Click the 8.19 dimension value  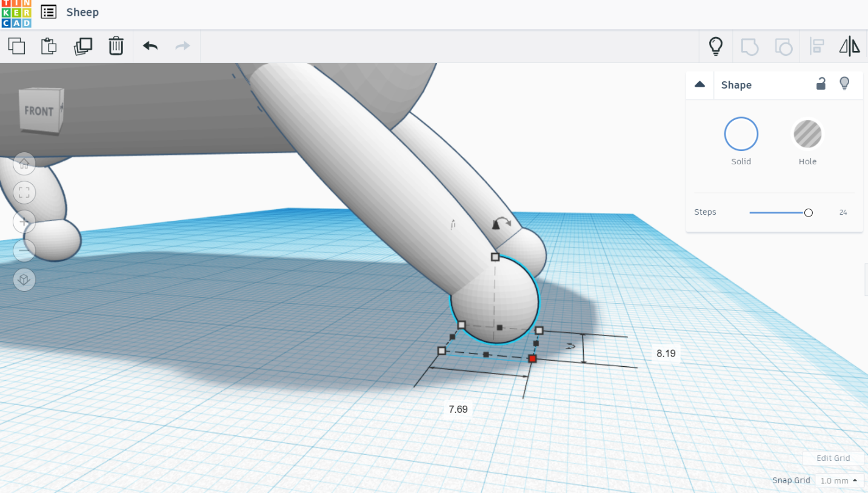click(x=666, y=353)
